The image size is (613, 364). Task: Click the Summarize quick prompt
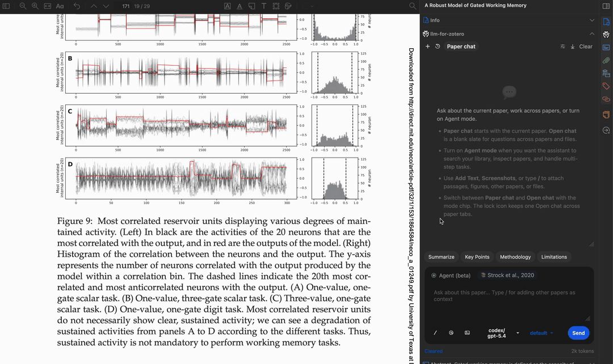(441, 257)
